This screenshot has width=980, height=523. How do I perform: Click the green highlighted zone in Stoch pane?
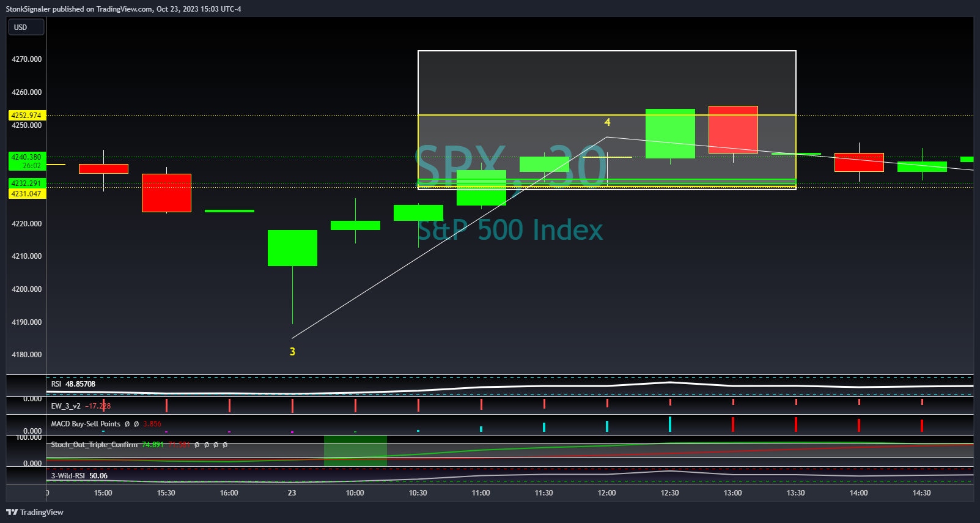(x=355, y=451)
